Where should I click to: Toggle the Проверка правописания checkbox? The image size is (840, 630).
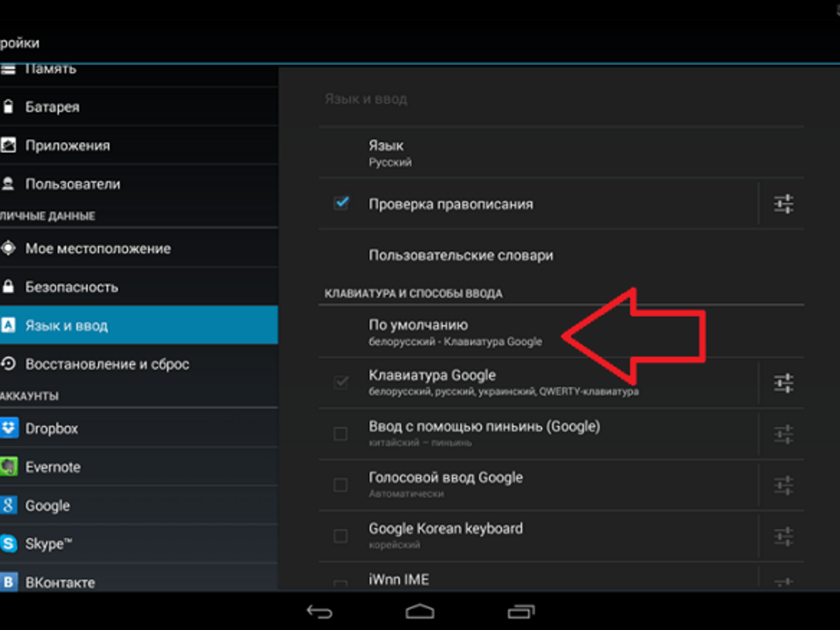click(341, 203)
